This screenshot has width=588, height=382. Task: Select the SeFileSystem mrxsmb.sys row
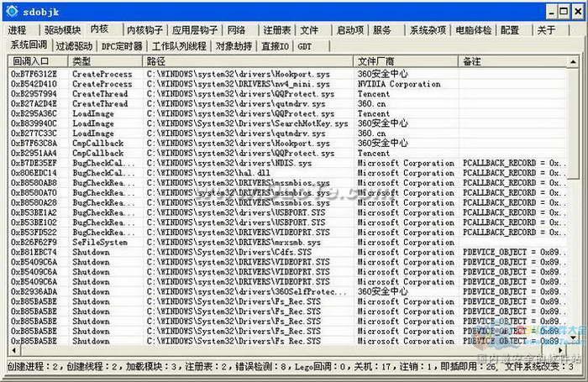(252, 243)
